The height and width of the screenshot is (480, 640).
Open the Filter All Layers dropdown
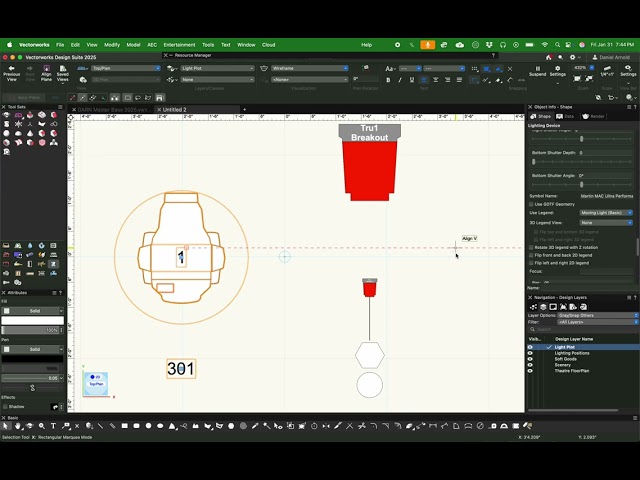[x=598, y=322]
